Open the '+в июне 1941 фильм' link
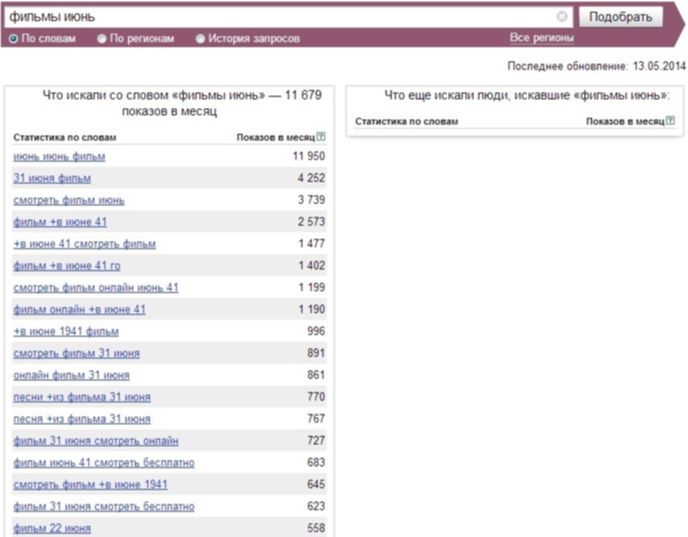 coord(66,331)
